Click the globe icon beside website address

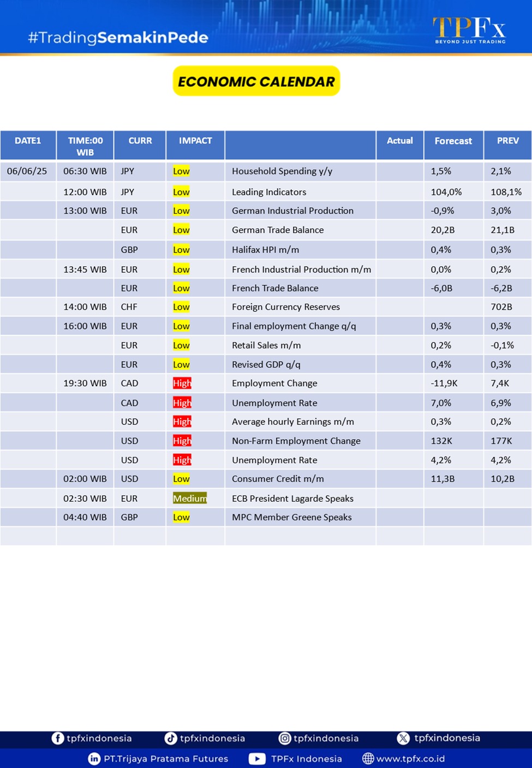pos(368,758)
